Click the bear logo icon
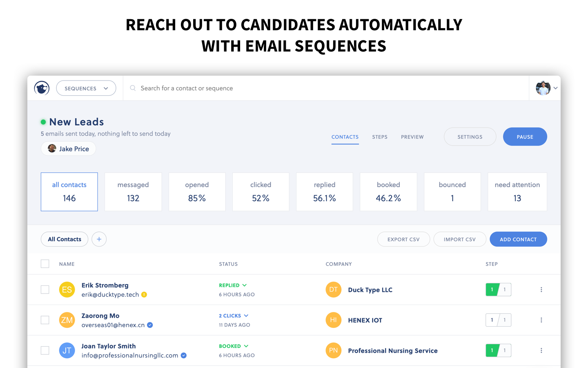The width and height of the screenshot is (588, 368). (x=42, y=88)
